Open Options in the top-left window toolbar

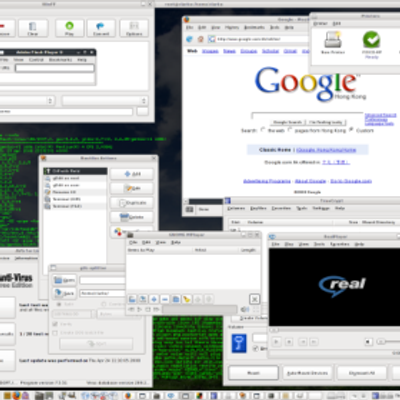(x=134, y=28)
